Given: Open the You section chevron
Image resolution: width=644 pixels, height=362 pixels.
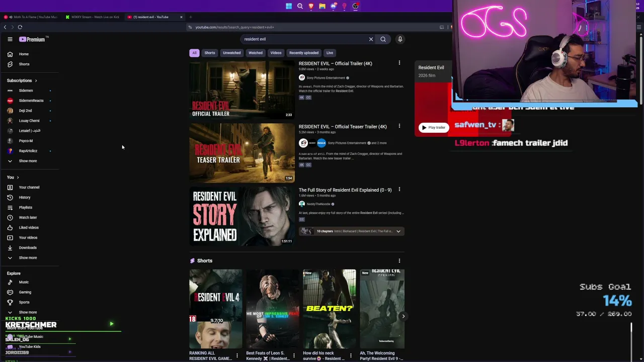Looking at the screenshot, I should (x=18, y=177).
